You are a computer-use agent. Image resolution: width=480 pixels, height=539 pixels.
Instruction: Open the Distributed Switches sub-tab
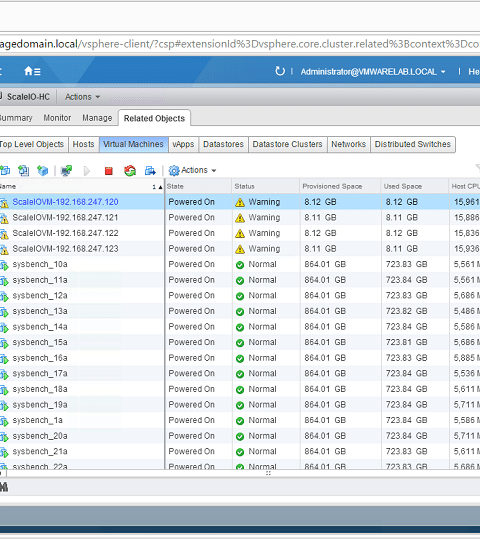coord(413,144)
